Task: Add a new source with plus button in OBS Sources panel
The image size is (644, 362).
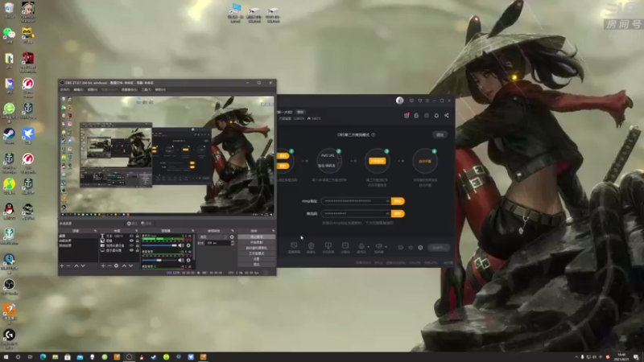Action: [x=103, y=266]
